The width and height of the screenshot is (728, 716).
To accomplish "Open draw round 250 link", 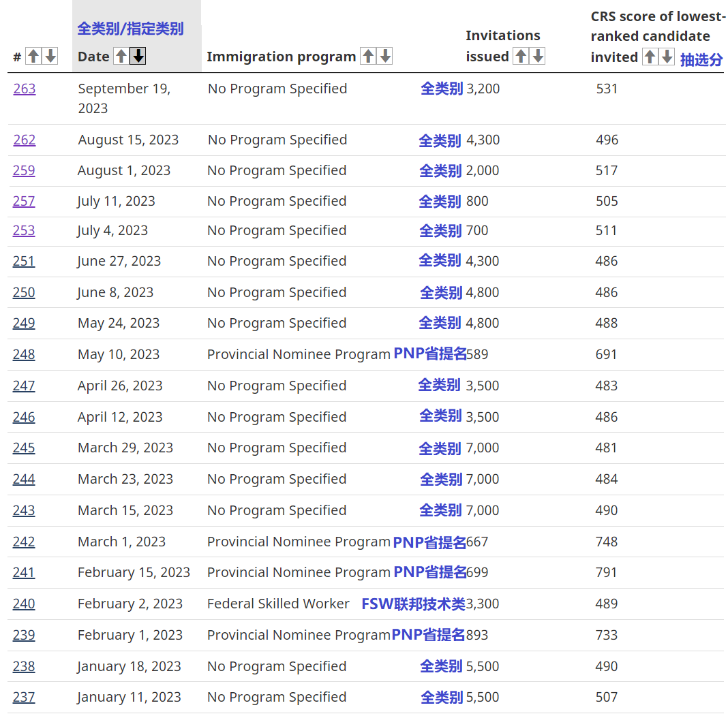I will (x=24, y=292).
